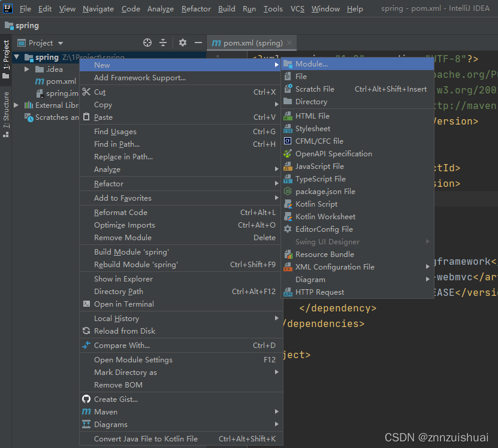Expand Add to Favorites submenu
The width and height of the screenshot is (498, 448).
(181, 198)
